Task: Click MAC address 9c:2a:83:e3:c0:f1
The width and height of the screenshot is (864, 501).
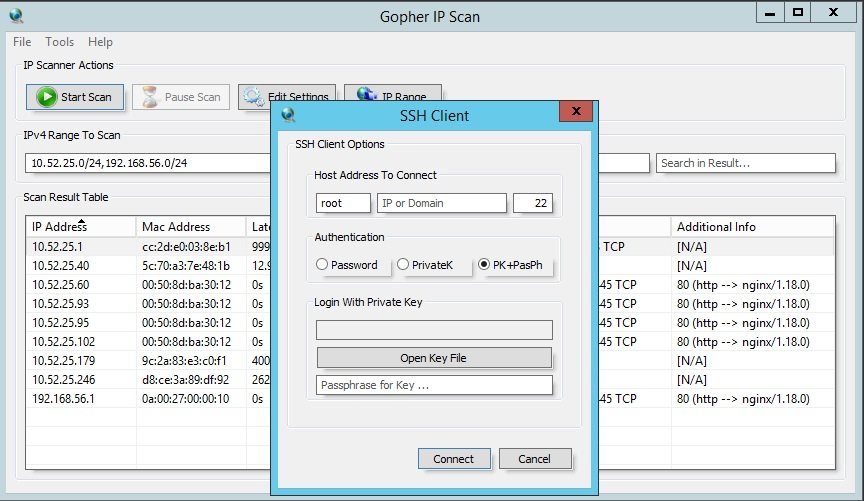Action: [184, 360]
